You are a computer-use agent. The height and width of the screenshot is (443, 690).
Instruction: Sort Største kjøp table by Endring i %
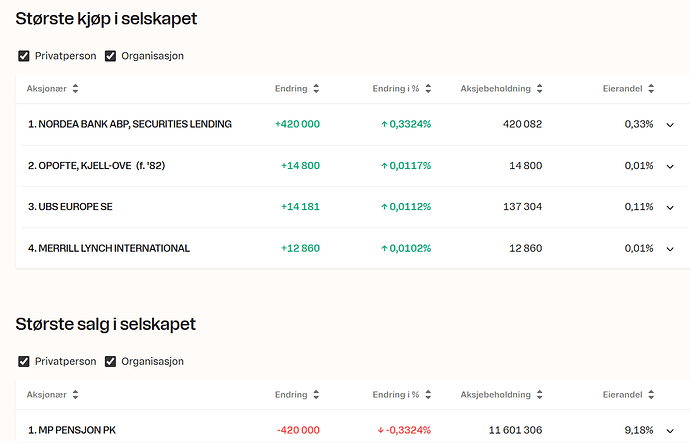coord(402,88)
